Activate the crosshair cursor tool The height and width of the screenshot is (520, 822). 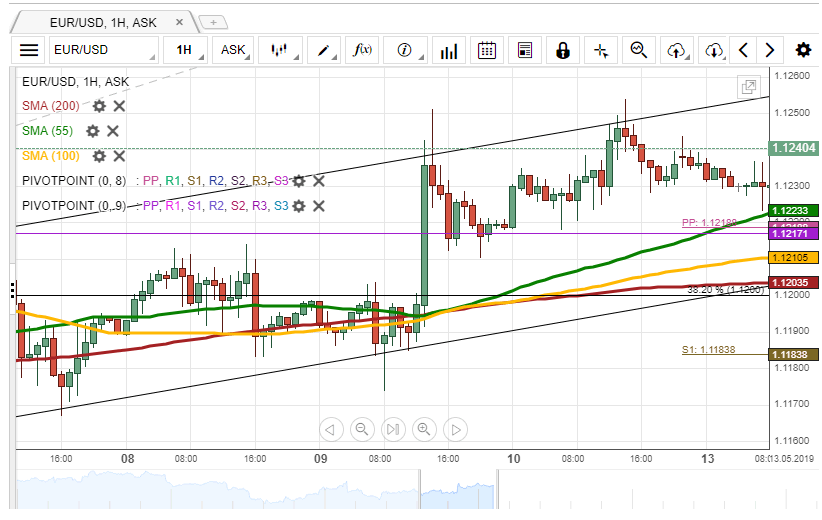tap(601, 50)
